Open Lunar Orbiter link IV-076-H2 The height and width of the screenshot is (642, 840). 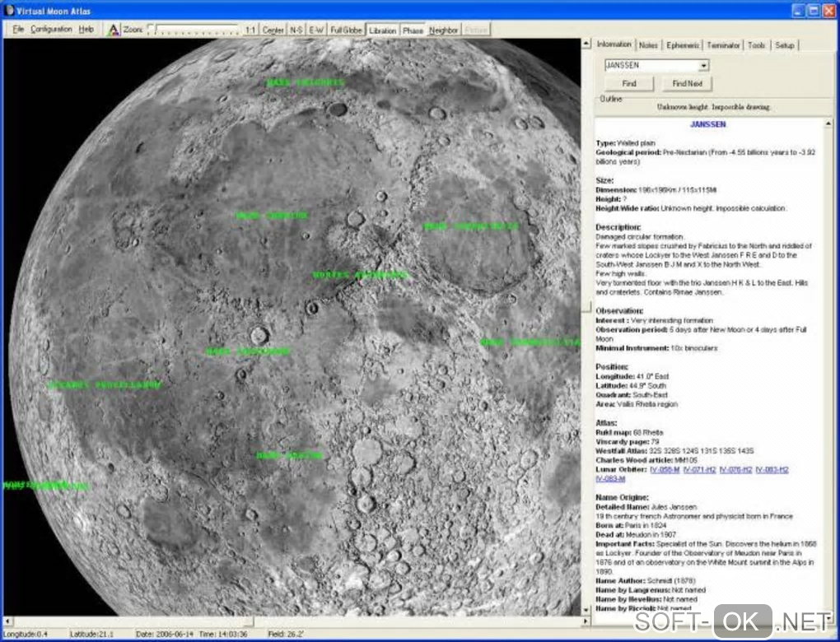735,470
